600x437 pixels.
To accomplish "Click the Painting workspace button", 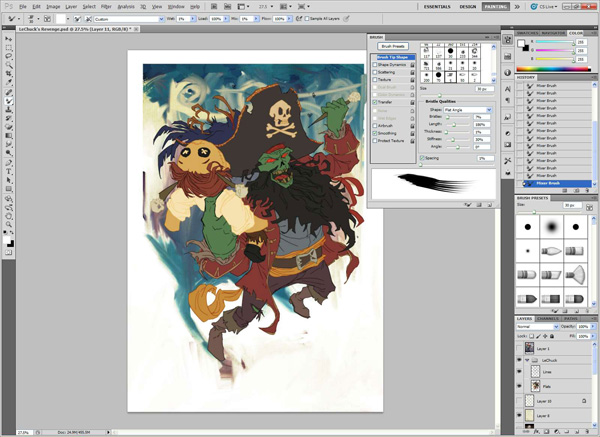I will pos(496,7).
